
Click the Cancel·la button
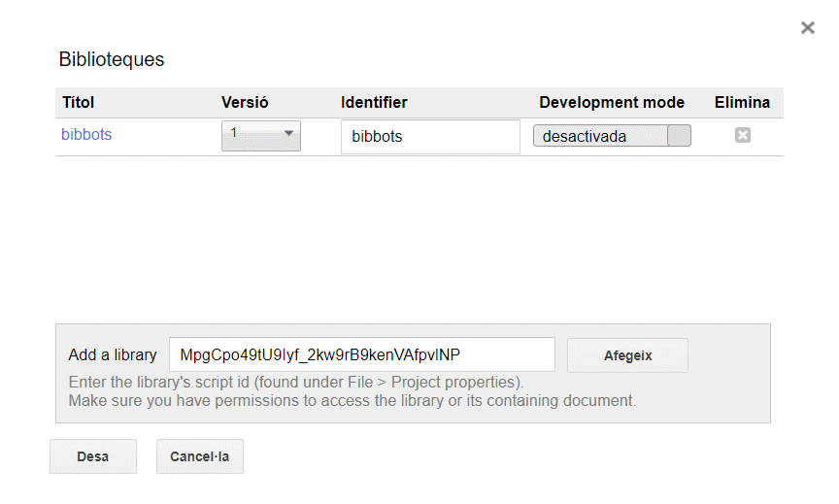[199, 456]
